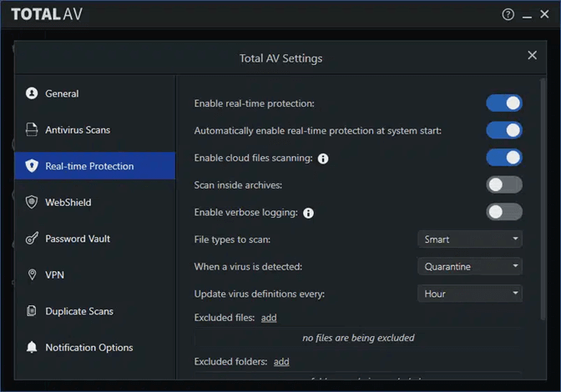Screen dimensions: 561x392
Task: Click the VPN location pin icon
Action: (32, 274)
